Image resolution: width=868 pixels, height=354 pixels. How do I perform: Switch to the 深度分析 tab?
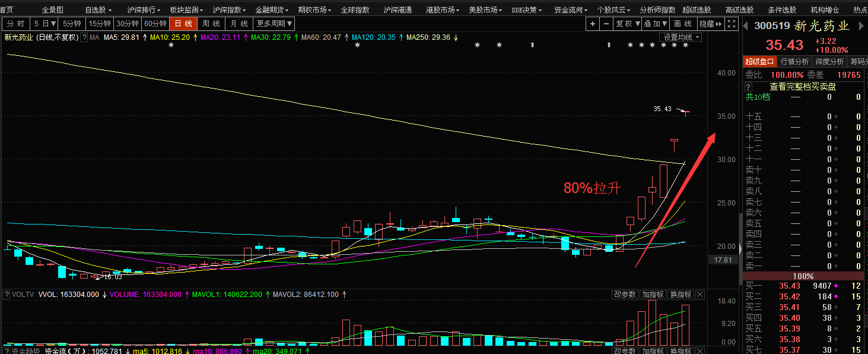point(829,61)
